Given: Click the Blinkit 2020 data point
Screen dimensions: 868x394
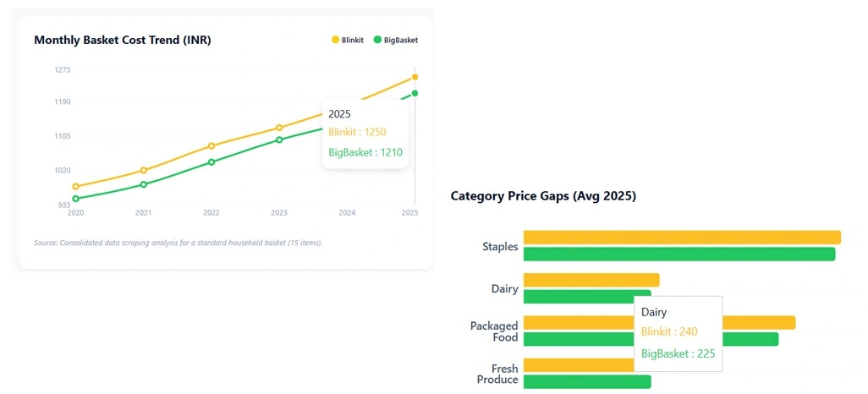Looking at the screenshot, I should [x=76, y=187].
